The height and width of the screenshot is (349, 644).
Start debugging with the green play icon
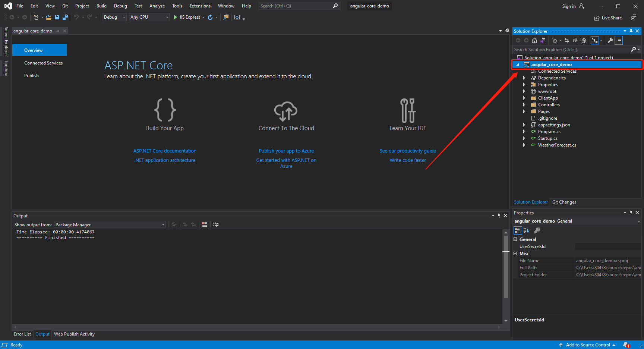[x=176, y=17]
